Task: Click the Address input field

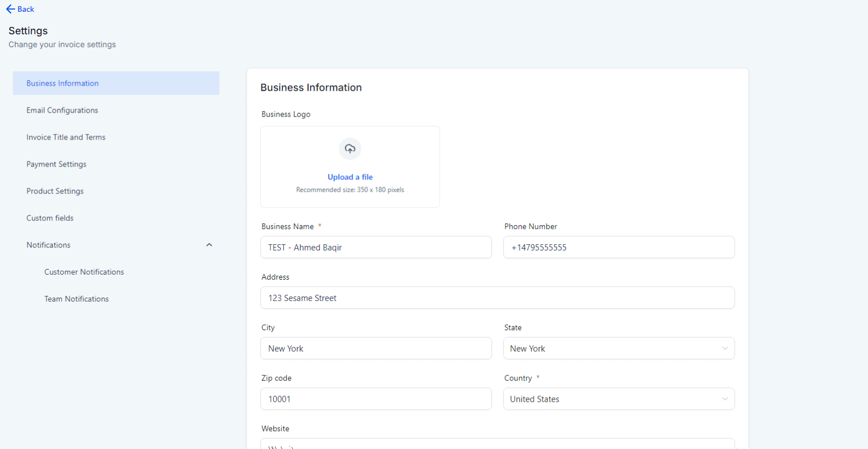Action: click(497, 298)
